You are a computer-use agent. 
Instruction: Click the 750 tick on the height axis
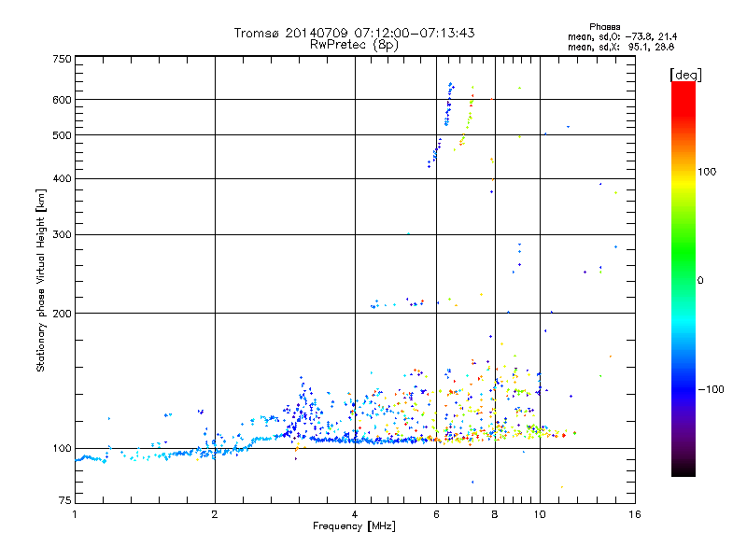pyautogui.click(x=62, y=59)
